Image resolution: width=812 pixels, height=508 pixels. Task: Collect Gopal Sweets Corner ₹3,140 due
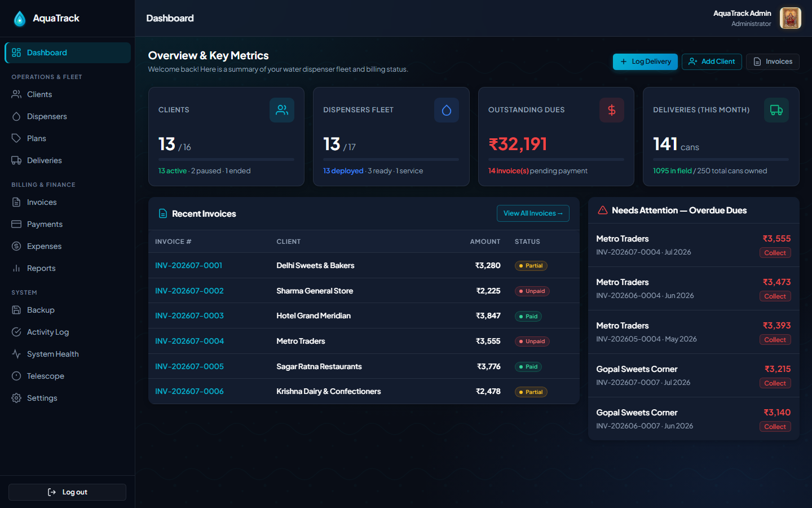coord(775,427)
